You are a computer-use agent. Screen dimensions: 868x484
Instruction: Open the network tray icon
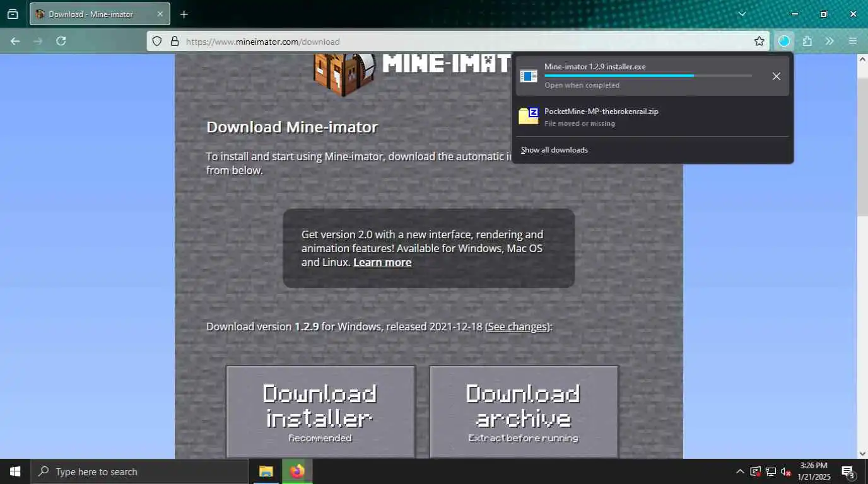771,471
